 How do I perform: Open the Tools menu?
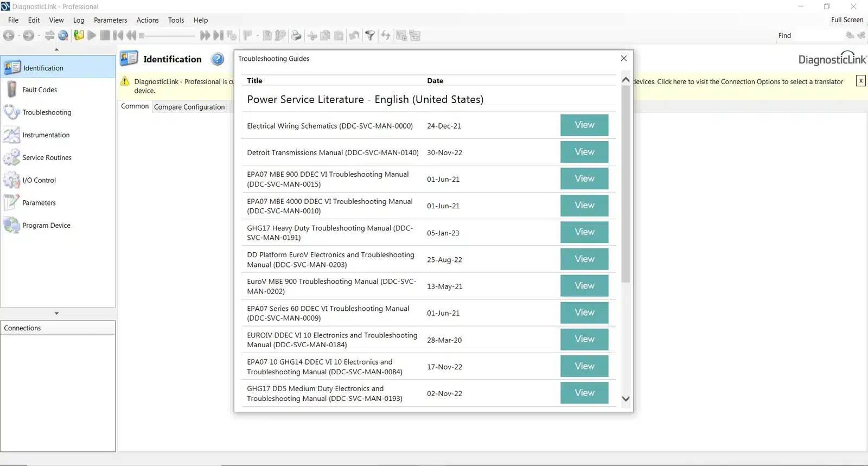tap(176, 20)
